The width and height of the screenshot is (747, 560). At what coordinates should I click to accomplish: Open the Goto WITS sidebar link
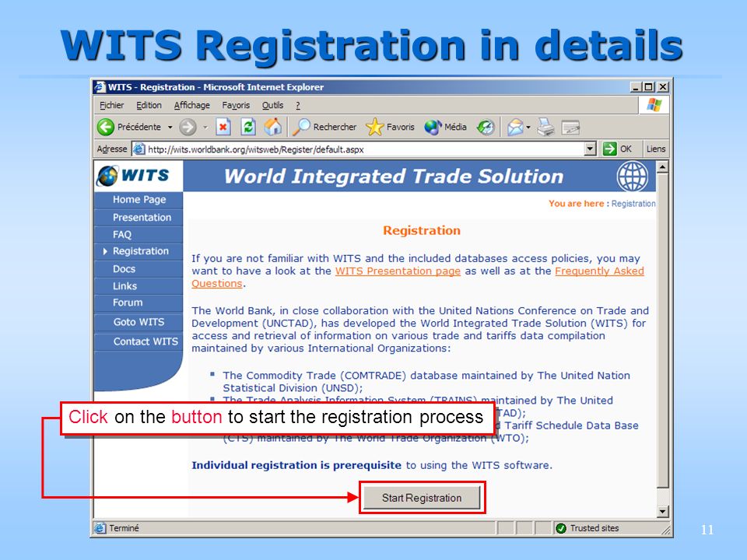point(139,322)
